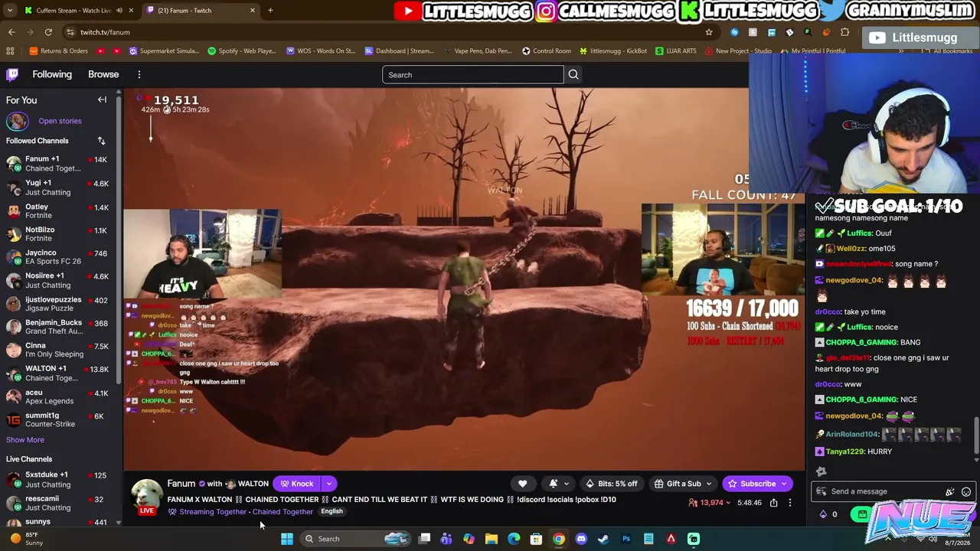Favorite Fanum with the heart button
This screenshot has width=980, height=551.
click(x=523, y=484)
